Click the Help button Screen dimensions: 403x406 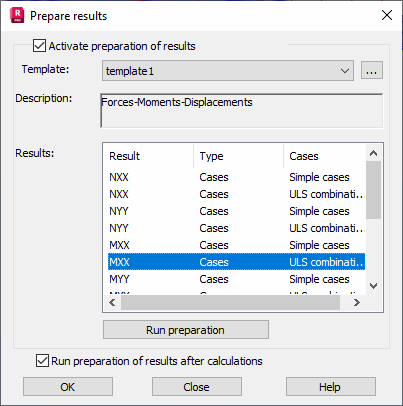[x=331, y=387]
